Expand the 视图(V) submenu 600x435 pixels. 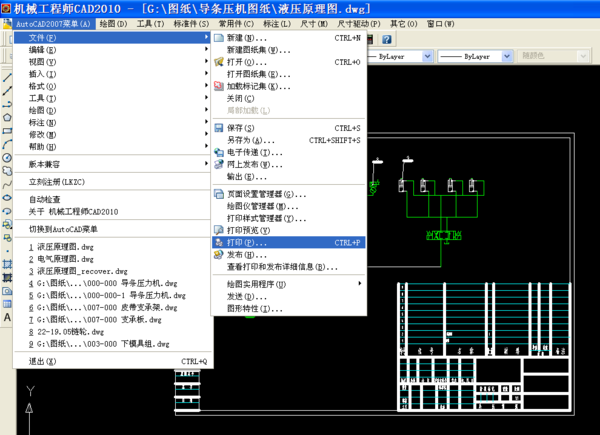pos(112,62)
